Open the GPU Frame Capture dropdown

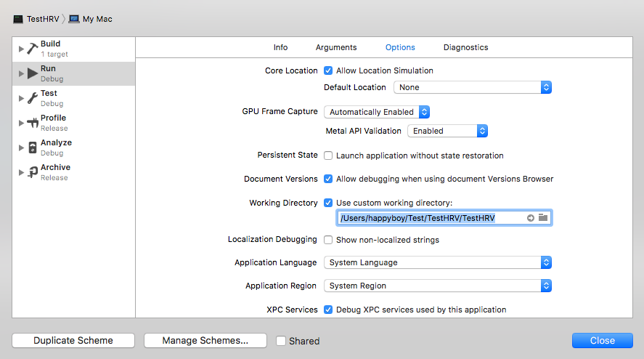click(377, 112)
